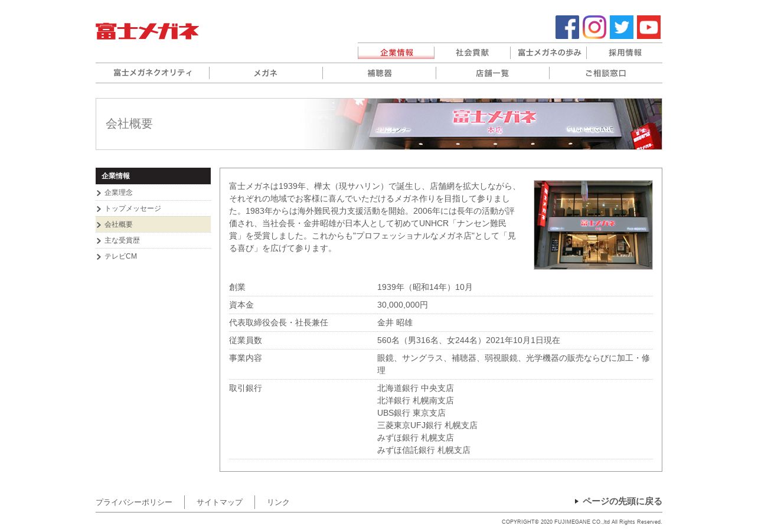Click the 創業 row label

(237, 288)
